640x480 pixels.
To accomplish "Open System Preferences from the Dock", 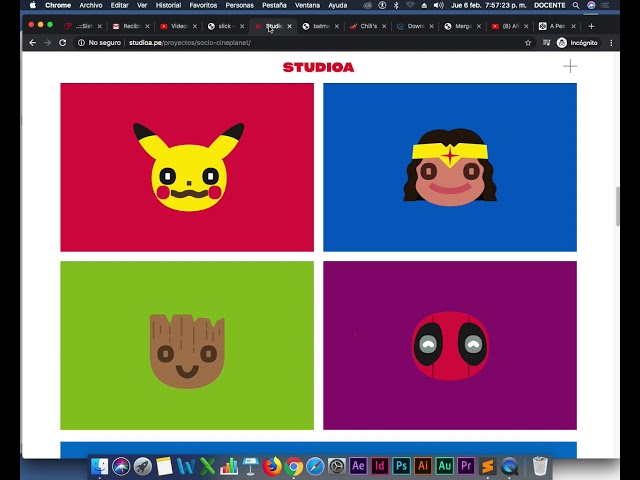I will 337,466.
